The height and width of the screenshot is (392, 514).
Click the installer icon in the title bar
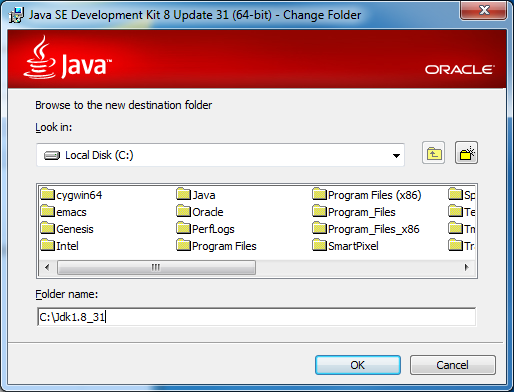click(x=16, y=15)
